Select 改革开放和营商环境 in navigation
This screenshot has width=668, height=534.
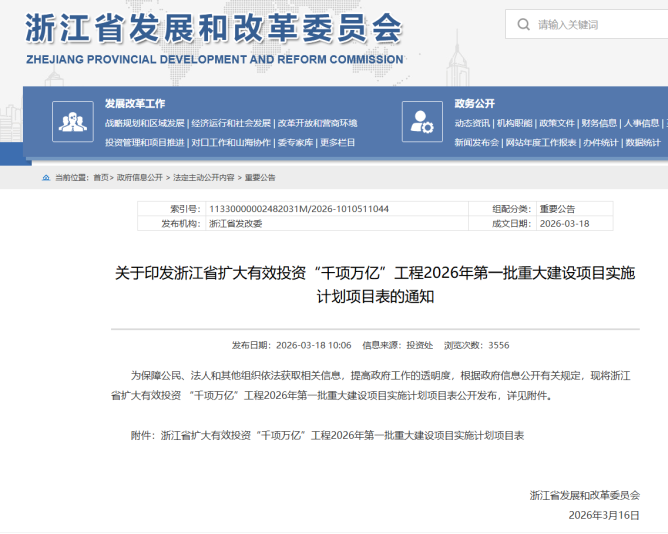pyautogui.click(x=317, y=124)
